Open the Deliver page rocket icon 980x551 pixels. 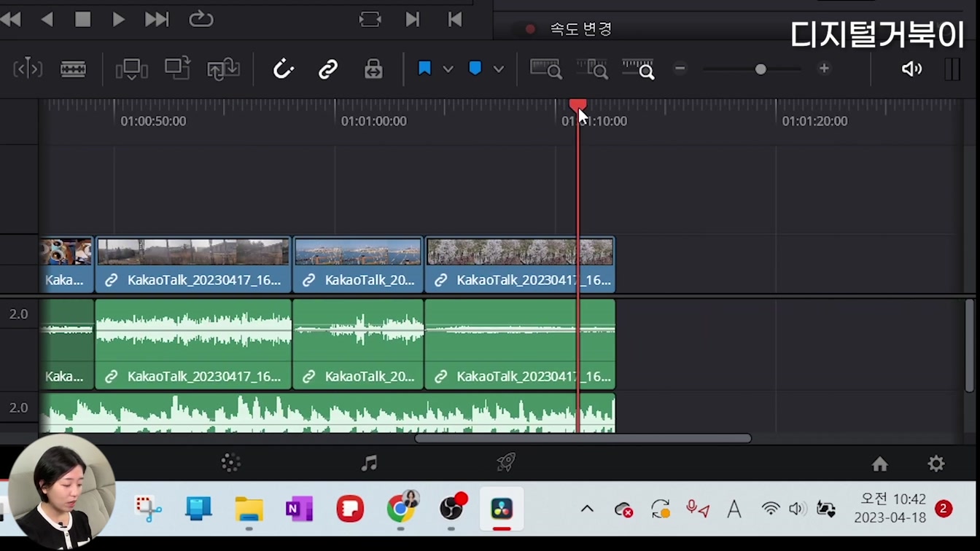pyautogui.click(x=506, y=463)
